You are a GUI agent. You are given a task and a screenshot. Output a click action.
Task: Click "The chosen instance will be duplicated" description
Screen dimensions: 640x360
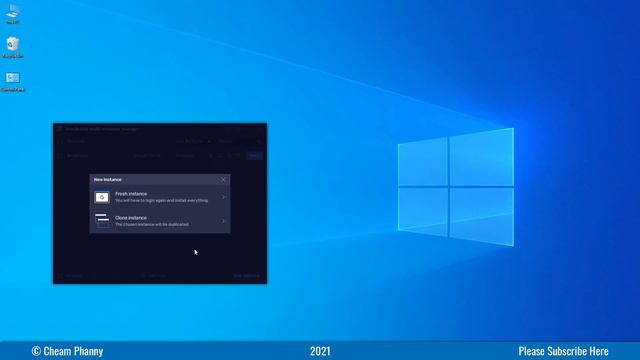(152, 224)
